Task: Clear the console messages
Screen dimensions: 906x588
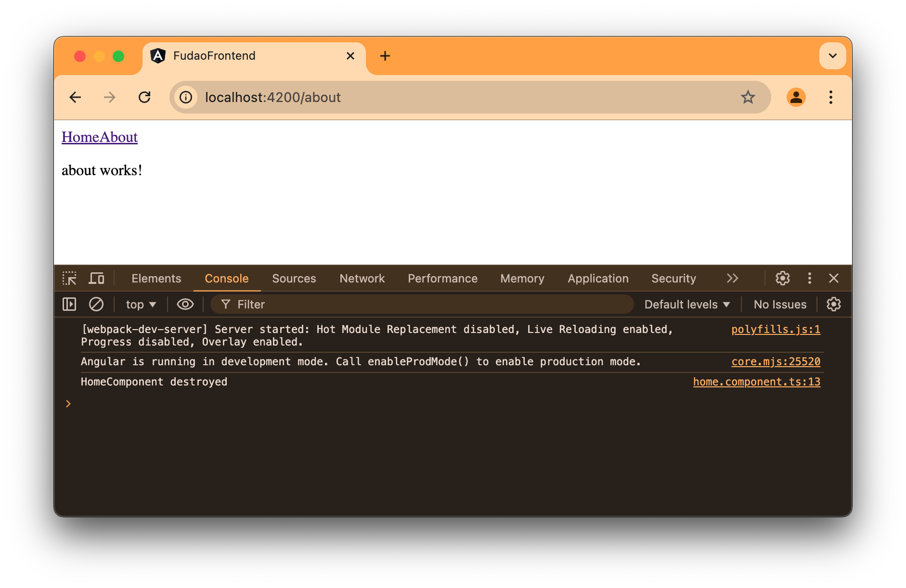Action: (x=96, y=304)
